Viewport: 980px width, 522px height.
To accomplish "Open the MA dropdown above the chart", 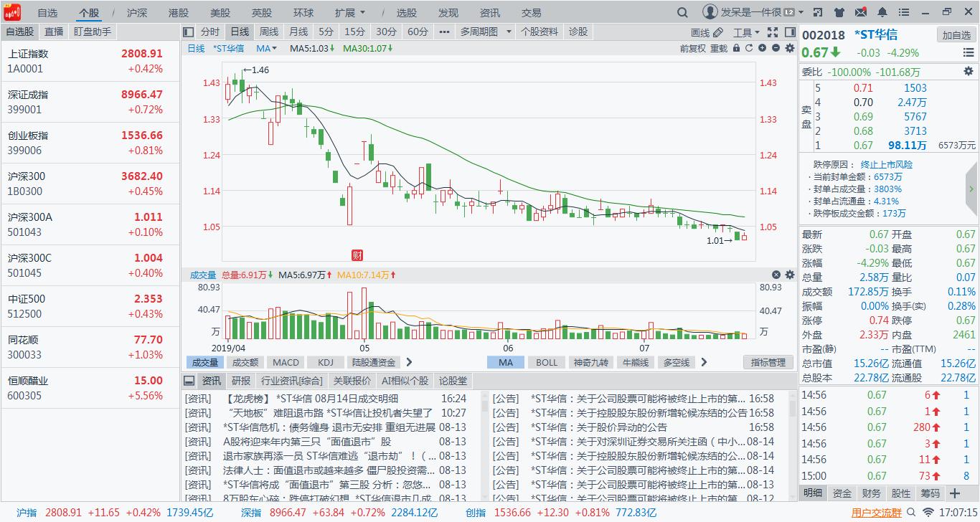I will click(x=265, y=47).
